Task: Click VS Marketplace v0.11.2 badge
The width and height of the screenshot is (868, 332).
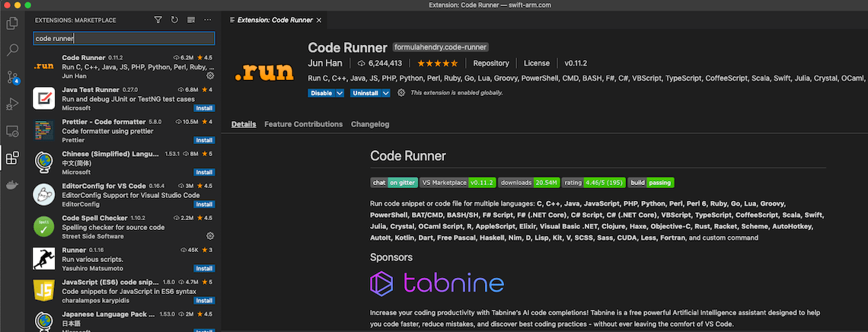Action: (x=458, y=182)
